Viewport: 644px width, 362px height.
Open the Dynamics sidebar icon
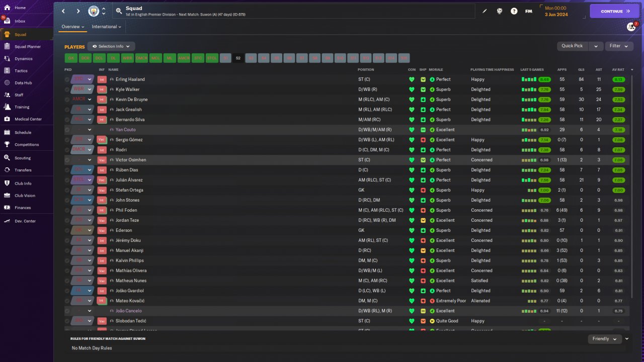(7, 59)
